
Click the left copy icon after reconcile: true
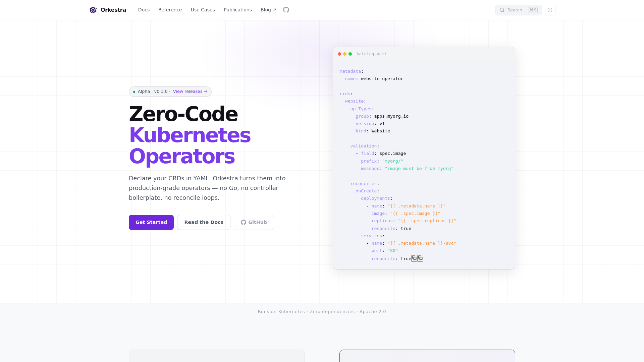coord(415,258)
